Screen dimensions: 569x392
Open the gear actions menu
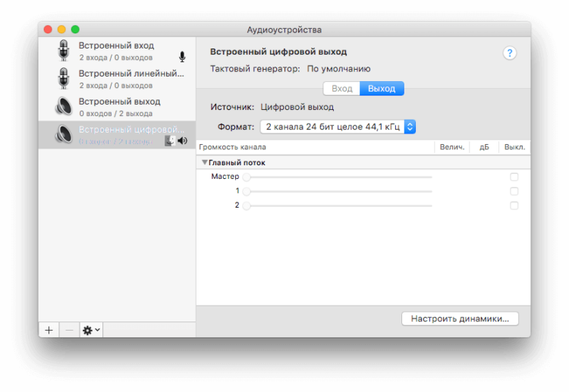click(91, 330)
